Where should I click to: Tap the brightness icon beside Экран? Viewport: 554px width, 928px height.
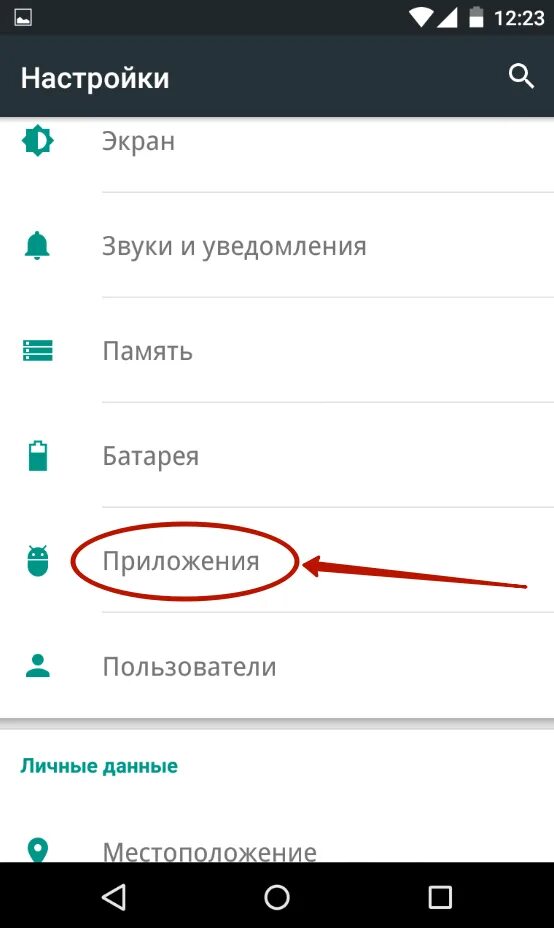tap(38, 140)
